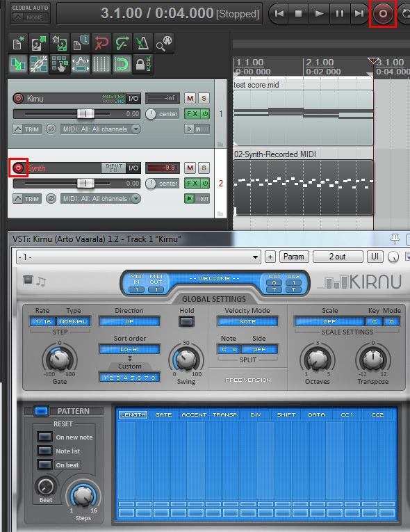Mute the Synth track
The width and height of the screenshot is (410, 532).
click(190, 168)
